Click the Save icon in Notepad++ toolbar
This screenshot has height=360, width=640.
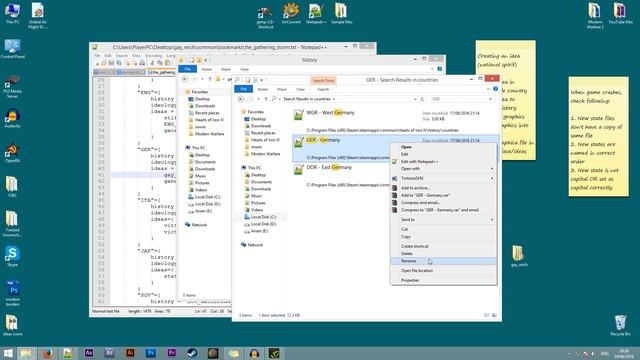tap(111, 63)
